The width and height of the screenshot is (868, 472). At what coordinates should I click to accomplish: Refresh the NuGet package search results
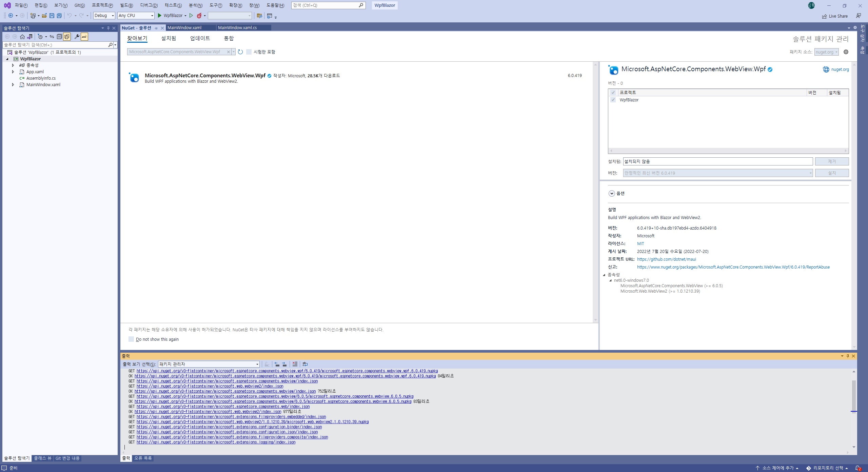[x=240, y=52]
